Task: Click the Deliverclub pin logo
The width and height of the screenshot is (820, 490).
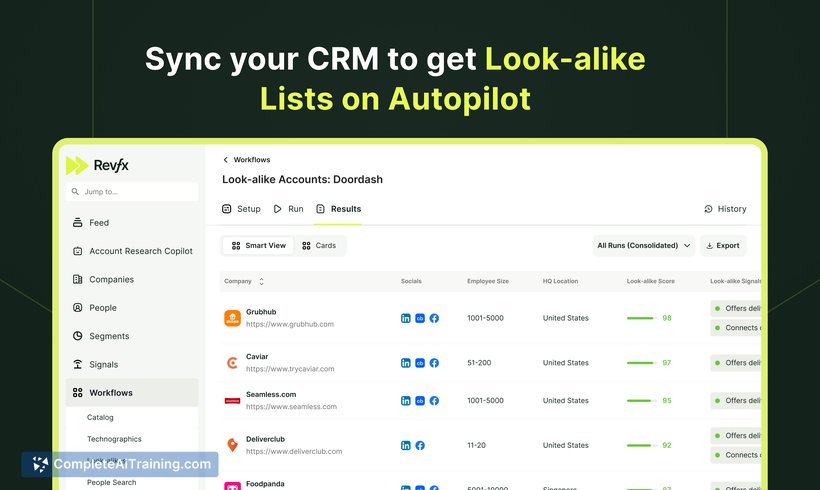Action: click(x=232, y=445)
